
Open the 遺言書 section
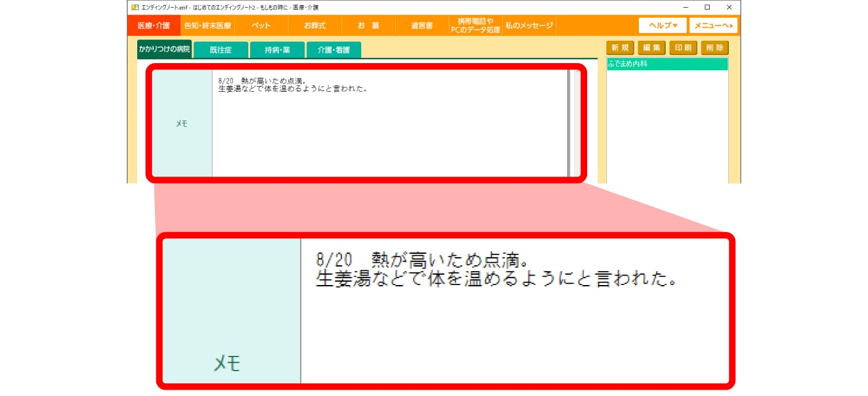(422, 26)
